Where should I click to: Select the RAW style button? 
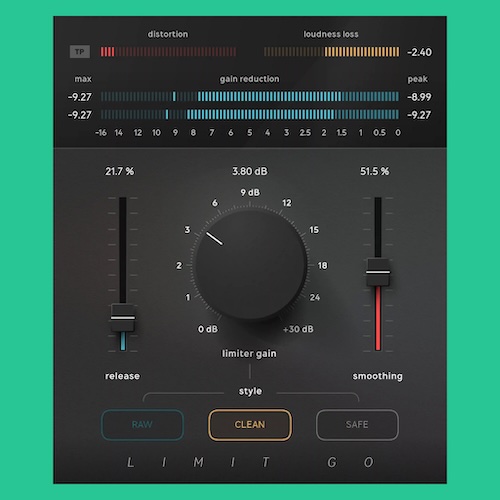click(142, 425)
